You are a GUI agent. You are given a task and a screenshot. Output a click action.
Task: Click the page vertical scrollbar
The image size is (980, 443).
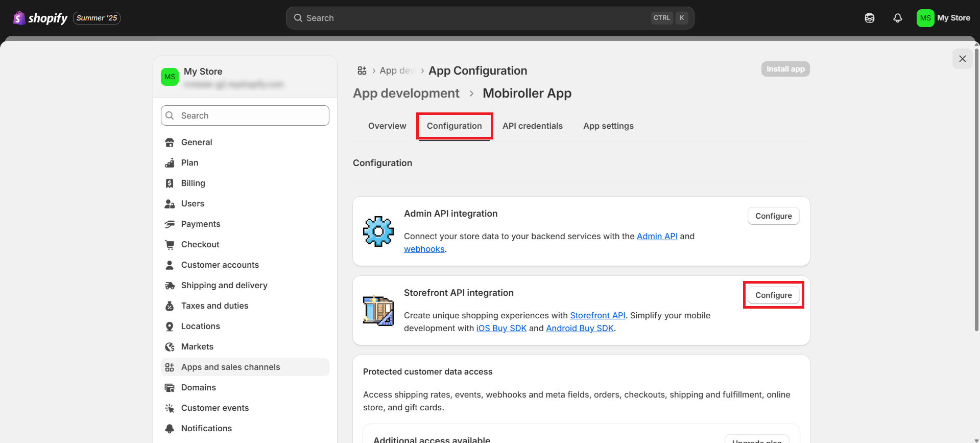(x=977, y=189)
